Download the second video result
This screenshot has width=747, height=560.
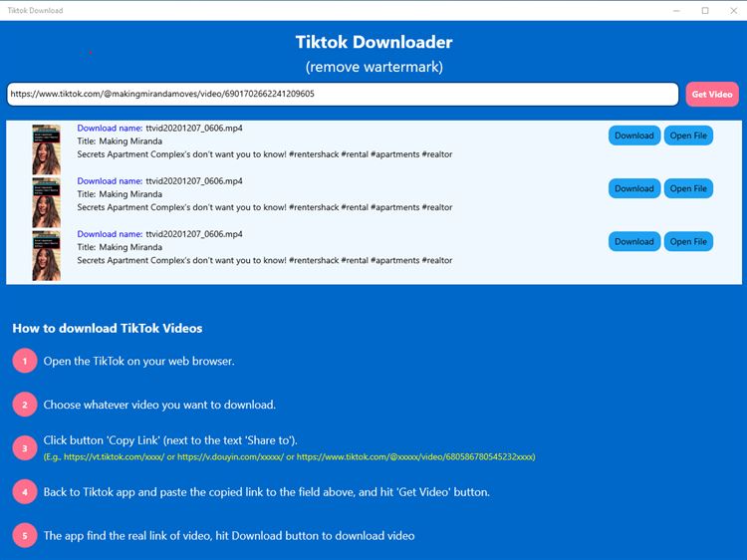tap(634, 188)
